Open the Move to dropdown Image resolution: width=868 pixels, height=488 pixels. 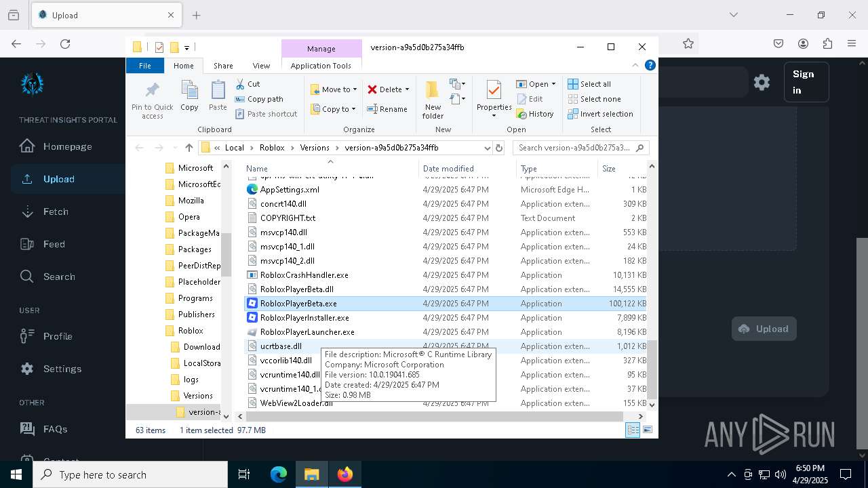[x=334, y=89]
